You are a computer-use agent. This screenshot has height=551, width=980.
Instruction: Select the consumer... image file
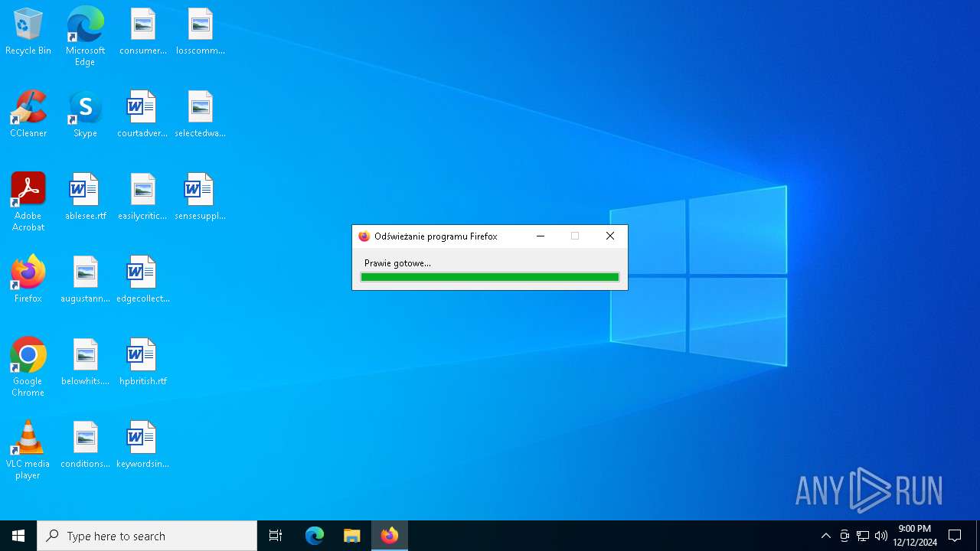click(143, 32)
